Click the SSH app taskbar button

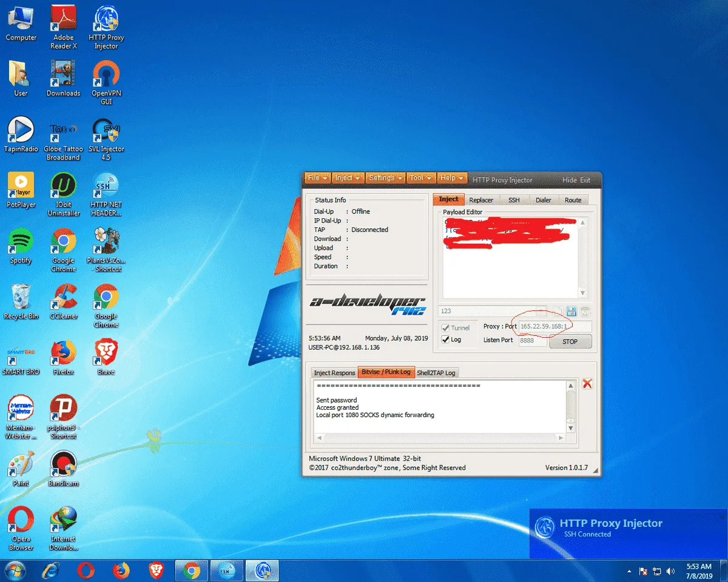tap(227, 570)
